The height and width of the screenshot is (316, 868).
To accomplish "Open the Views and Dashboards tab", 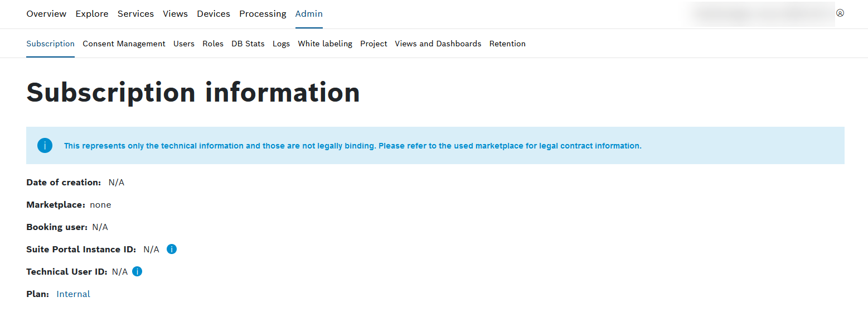I will coord(438,44).
